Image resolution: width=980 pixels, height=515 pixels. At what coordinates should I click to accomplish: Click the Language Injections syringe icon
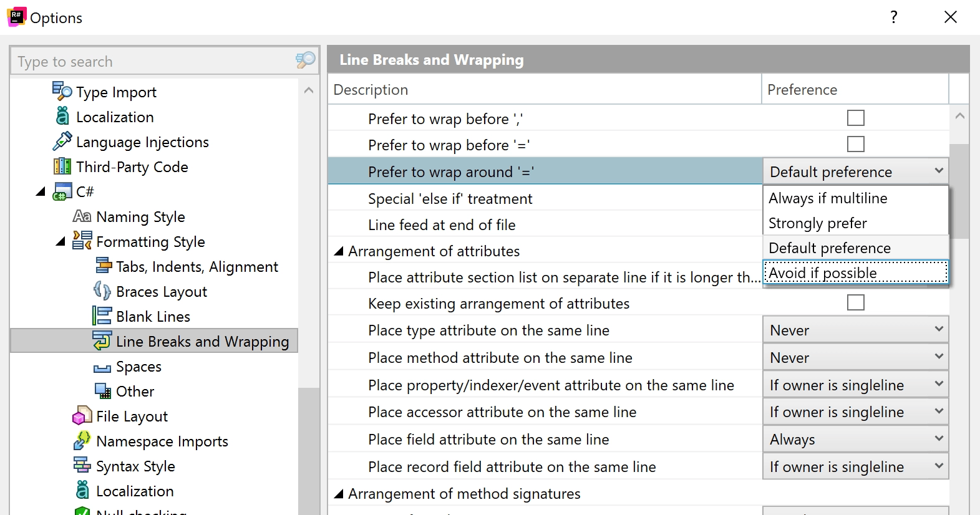coord(62,142)
